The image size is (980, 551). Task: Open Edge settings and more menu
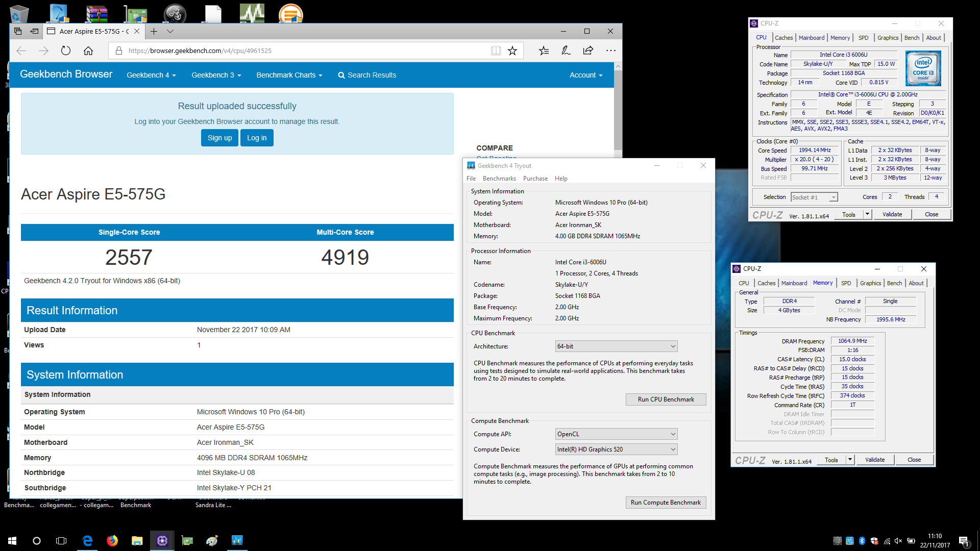pyautogui.click(x=610, y=51)
